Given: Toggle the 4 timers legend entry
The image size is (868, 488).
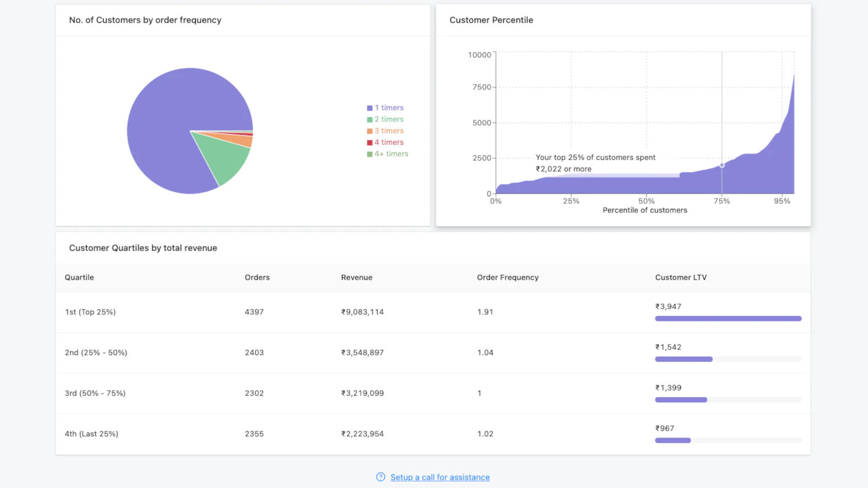Looking at the screenshot, I should tap(389, 142).
